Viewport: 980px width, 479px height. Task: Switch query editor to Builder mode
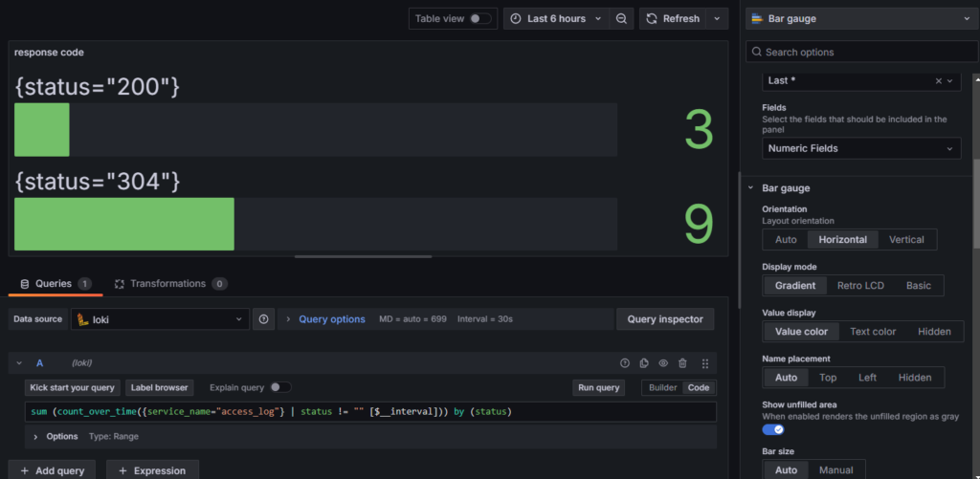click(662, 388)
